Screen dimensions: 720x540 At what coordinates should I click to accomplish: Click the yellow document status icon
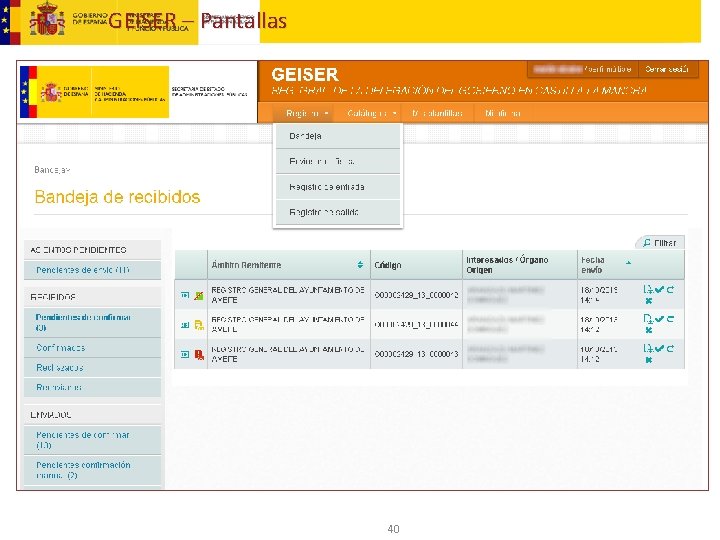(x=199, y=325)
